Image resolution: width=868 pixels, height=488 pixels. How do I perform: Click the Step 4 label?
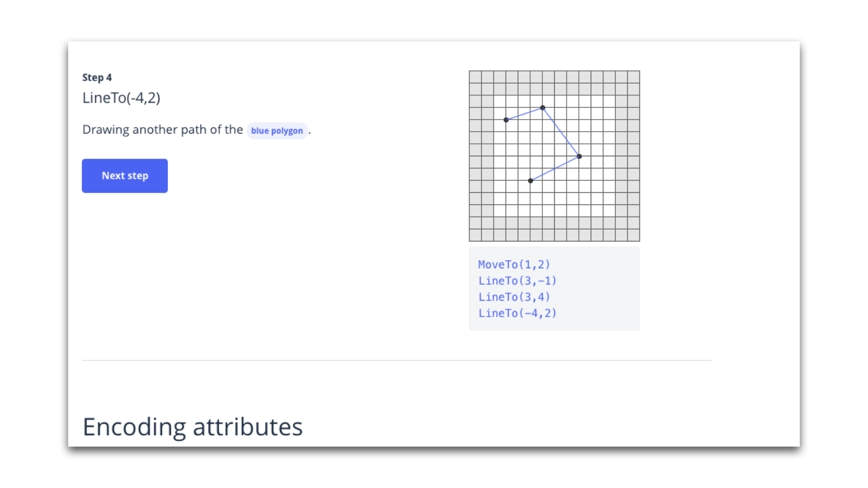pyautogui.click(x=97, y=77)
